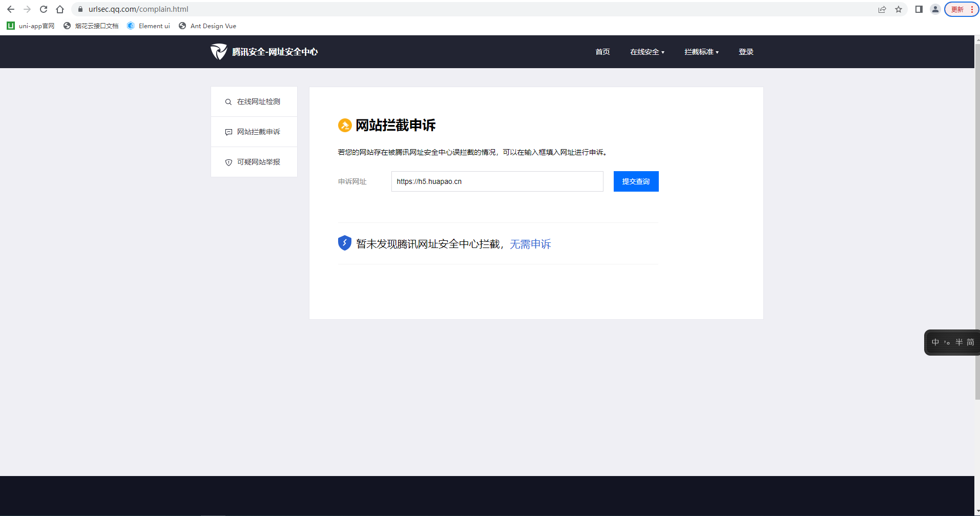Open the Element ui bookmark
Image resolution: width=980 pixels, height=516 pixels.
coord(149,26)
